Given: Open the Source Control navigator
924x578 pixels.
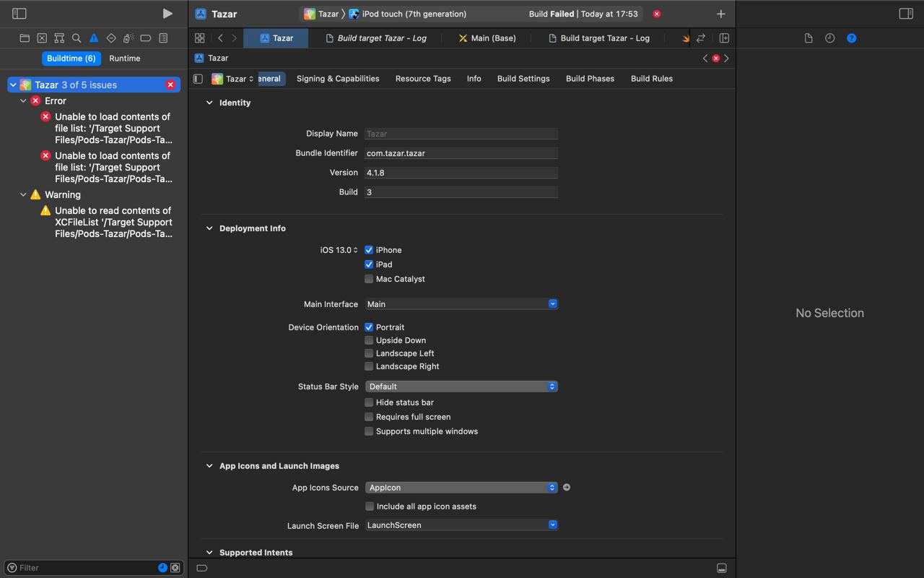Looking at the screenshot, I should coord(42,38).
